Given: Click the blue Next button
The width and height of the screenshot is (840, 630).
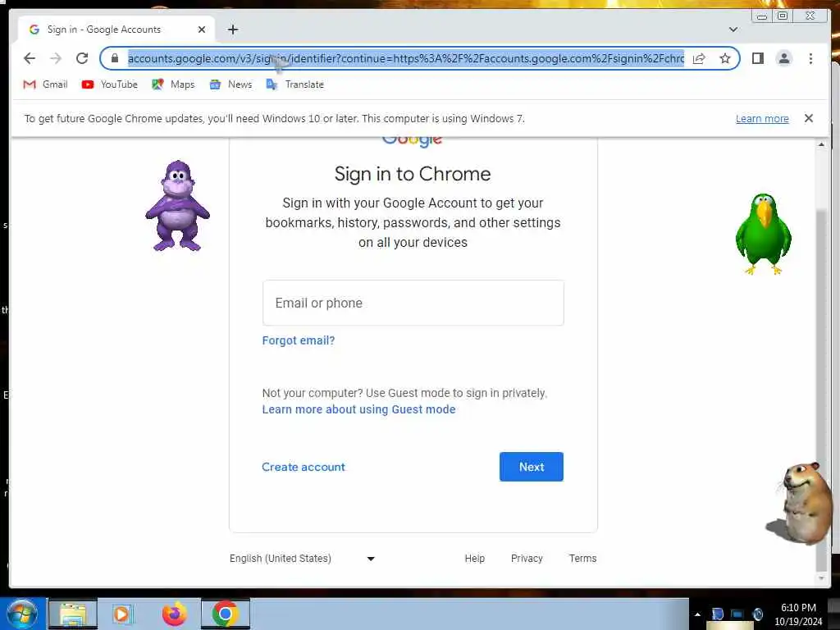Looking at the screenshot, I should pos(531,467).
